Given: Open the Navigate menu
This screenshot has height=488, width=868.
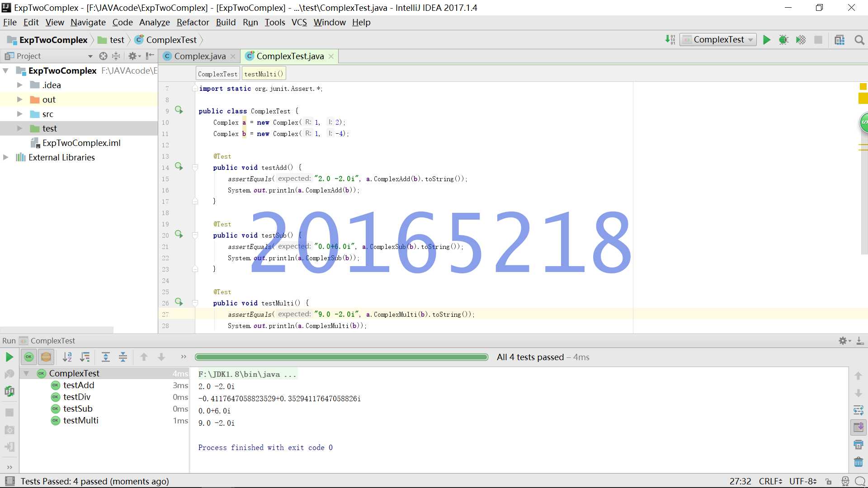Looking at the screenshot, I should click(x=88, y=22).
